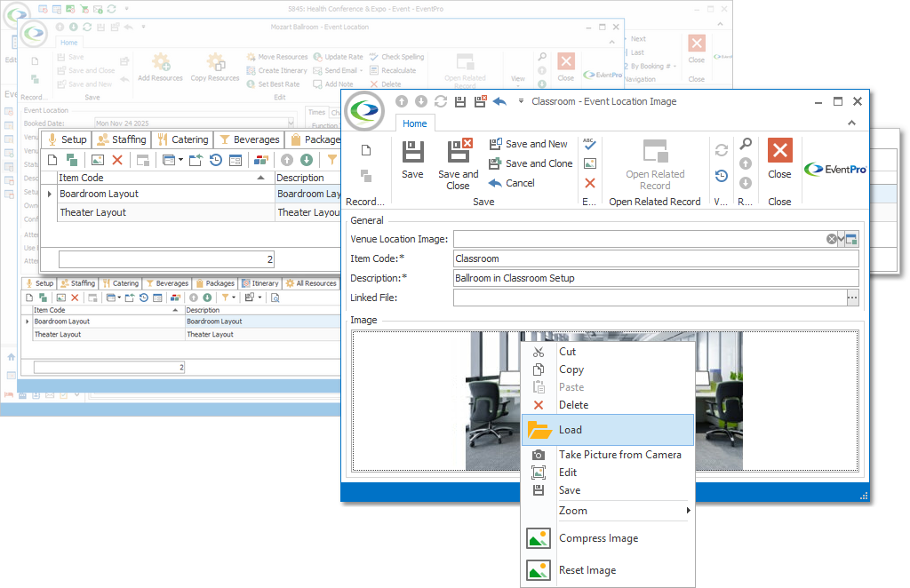Image resolution: width=910 pixels, height=588 pixels.
Task: Choose Load from the image context menu
Action: [608, 430]
